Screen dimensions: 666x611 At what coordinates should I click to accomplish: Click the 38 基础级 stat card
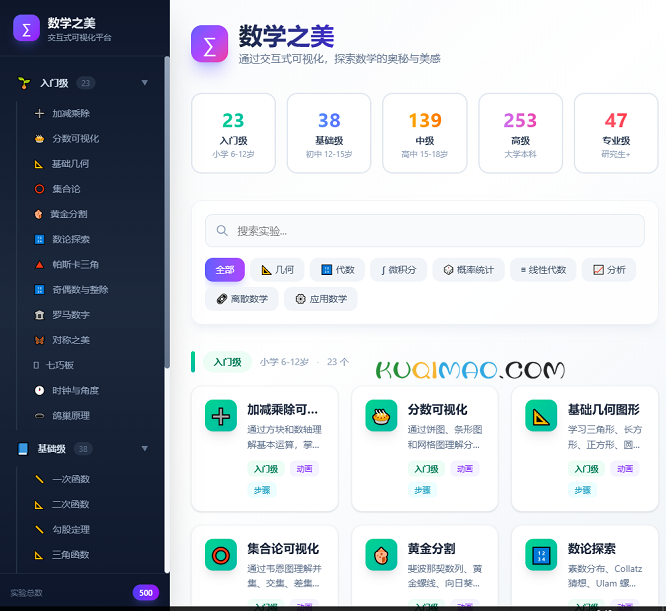pyautogui.click(x=329, y=133)
